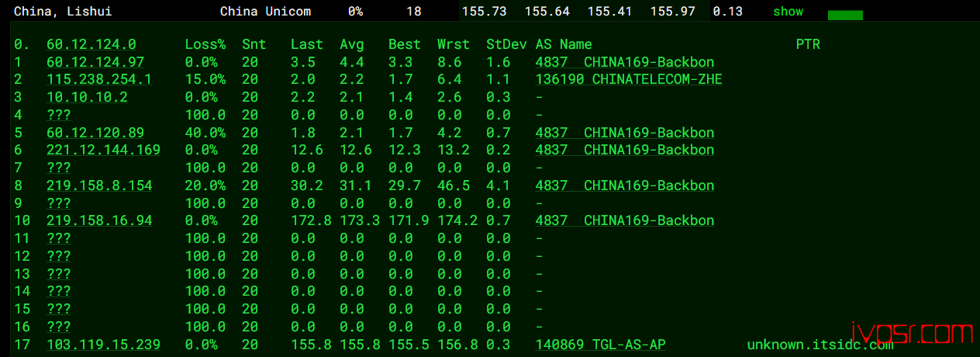
Task: Click the green 'show' link
Action: pos(788,12)
